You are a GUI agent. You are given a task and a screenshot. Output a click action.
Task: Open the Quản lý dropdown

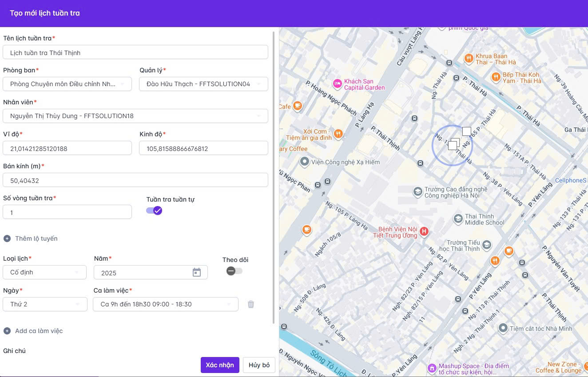203,84
